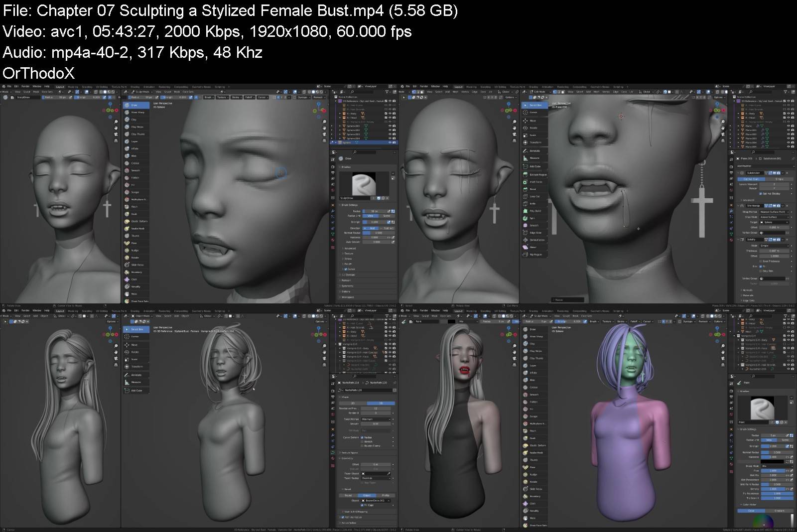Click Bevel Profile button in bottom-left frame
The width and height of the screenshot is (797, 532).
385,495
